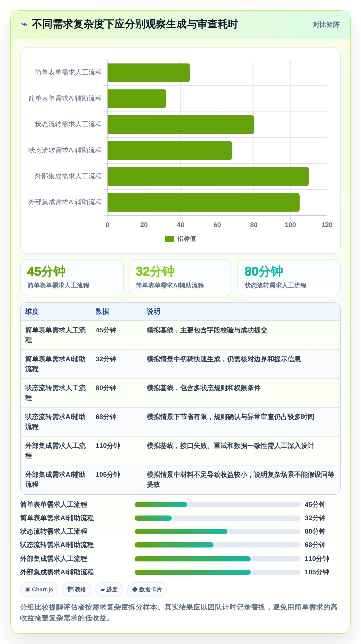The image size is (361, 644).
Task: Click the x-axis tick label 60
Action: pos(217,225)
